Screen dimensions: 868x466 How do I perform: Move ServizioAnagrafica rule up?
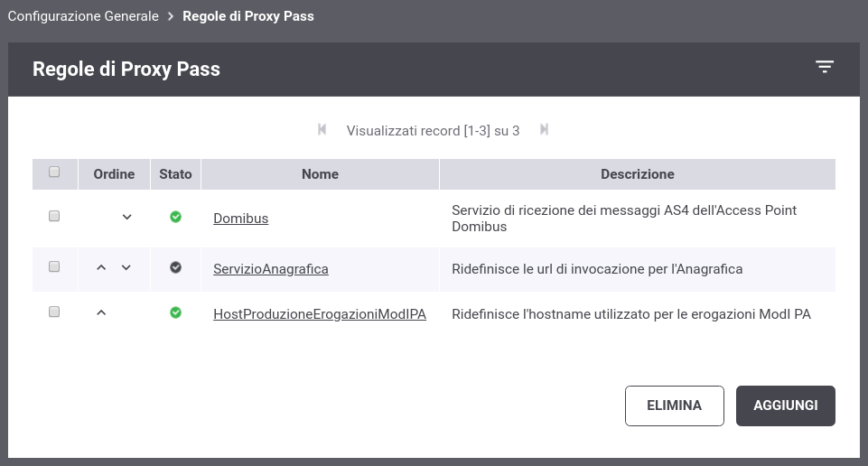101,267
